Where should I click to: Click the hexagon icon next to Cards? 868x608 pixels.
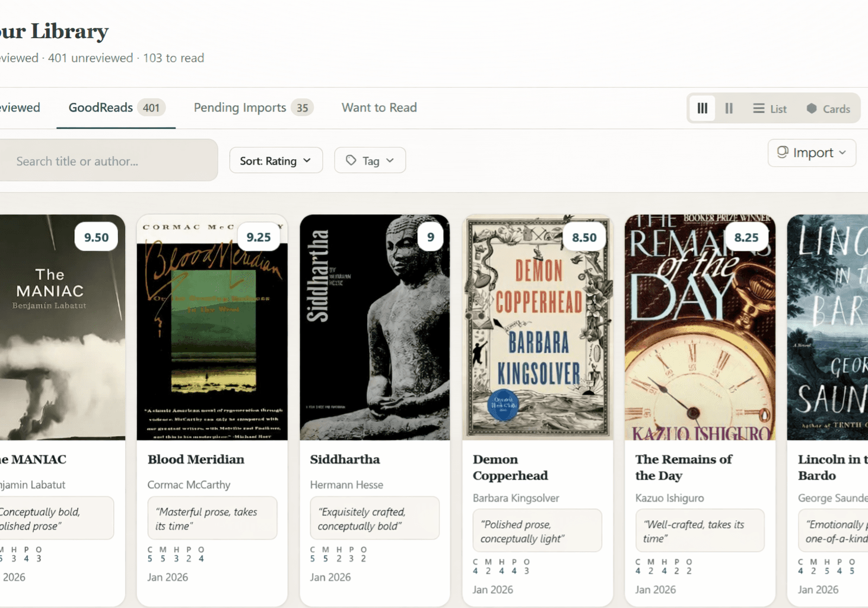point(810,109)
